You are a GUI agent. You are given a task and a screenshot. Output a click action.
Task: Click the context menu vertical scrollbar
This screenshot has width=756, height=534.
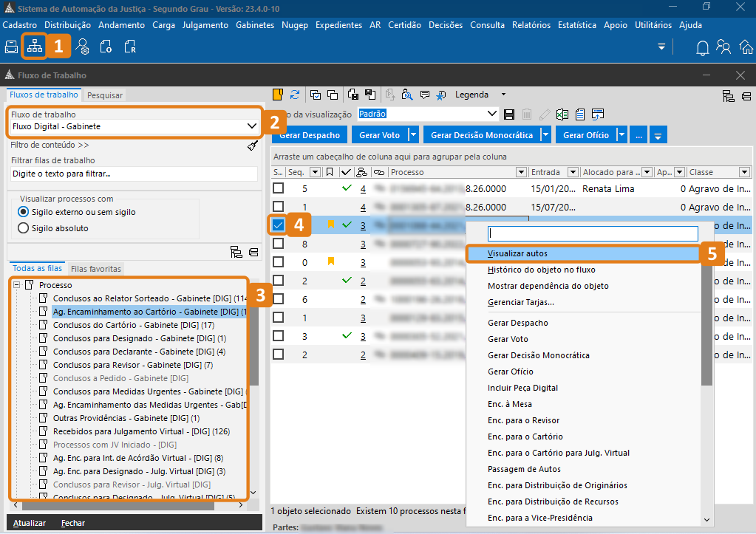coord(706,332)
